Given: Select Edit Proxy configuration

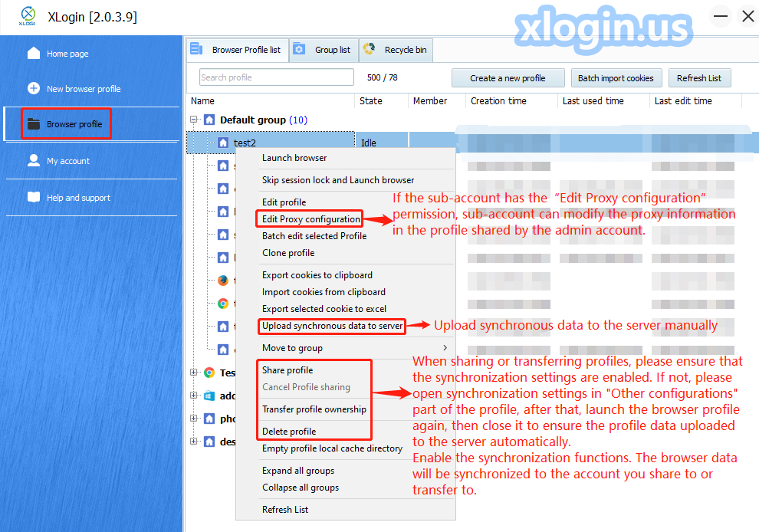Looking at the screenshot, I should [310, 218].
